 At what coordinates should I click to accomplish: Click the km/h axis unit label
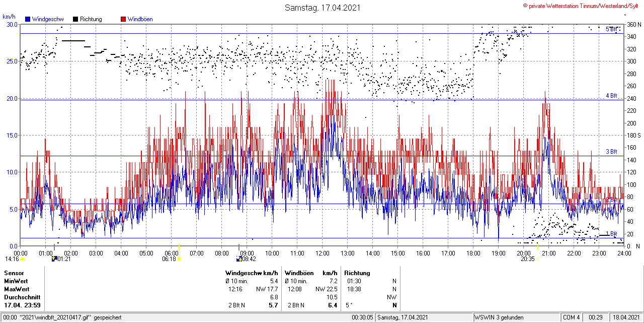(10, 17)
